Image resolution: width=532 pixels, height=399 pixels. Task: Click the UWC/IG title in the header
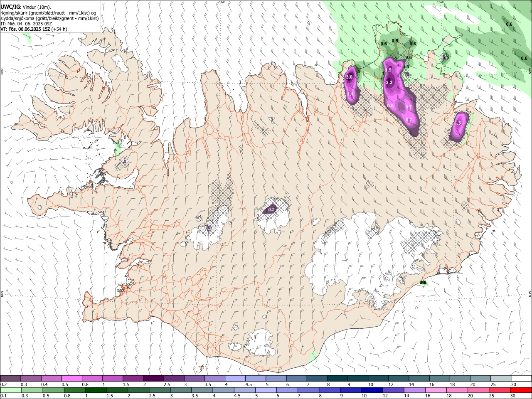(x=10, y=6)
